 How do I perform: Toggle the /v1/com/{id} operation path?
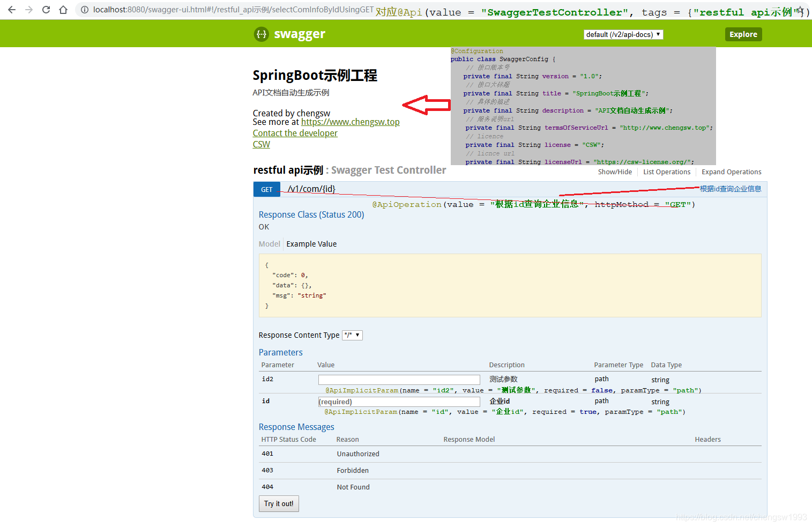(x=311, y=189)
